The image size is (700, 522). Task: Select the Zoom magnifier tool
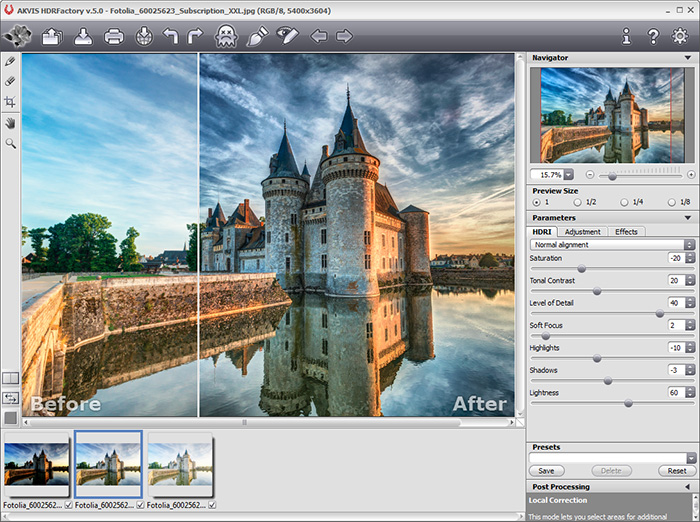10,144
